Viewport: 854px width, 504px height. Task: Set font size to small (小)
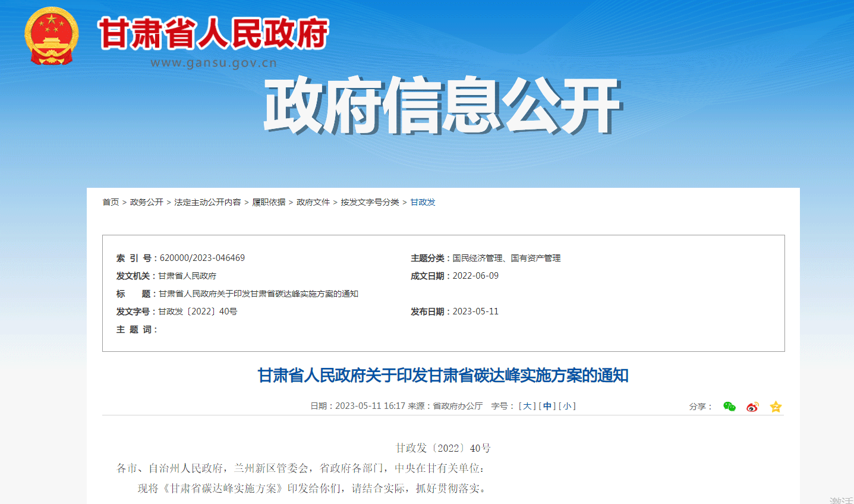pos(567,406)
